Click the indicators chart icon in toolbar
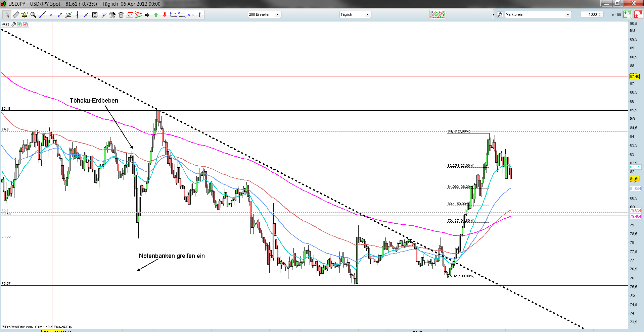This screenshot has height=332, width=644. tap(438, 14)
